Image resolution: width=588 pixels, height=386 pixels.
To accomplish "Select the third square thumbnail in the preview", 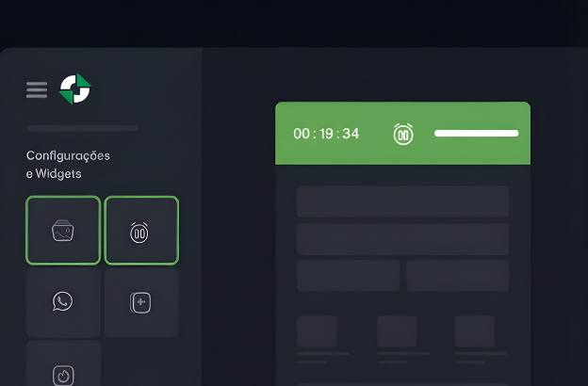I will click(x=475, y=331).
